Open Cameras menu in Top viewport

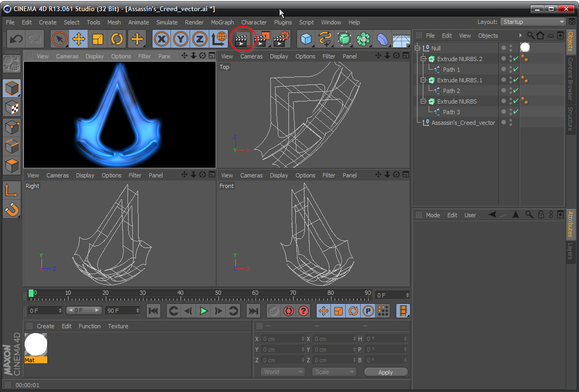click(251, 56)
